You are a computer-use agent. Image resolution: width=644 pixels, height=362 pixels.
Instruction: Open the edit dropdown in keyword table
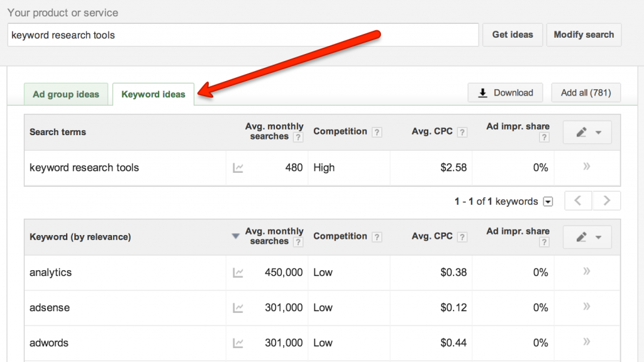click(x=582, y=237)
